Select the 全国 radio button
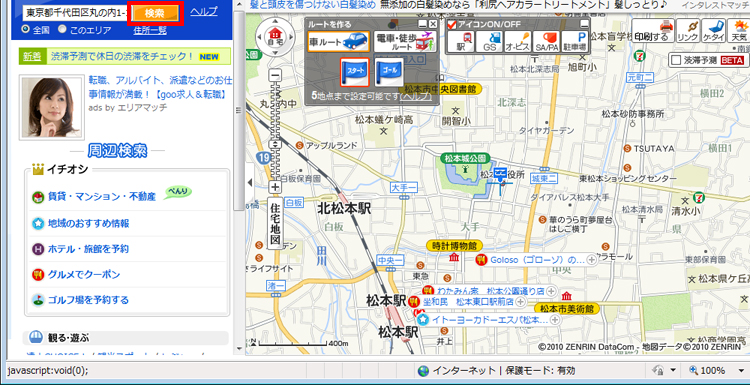750x385 pixels. tap(25, 29)
